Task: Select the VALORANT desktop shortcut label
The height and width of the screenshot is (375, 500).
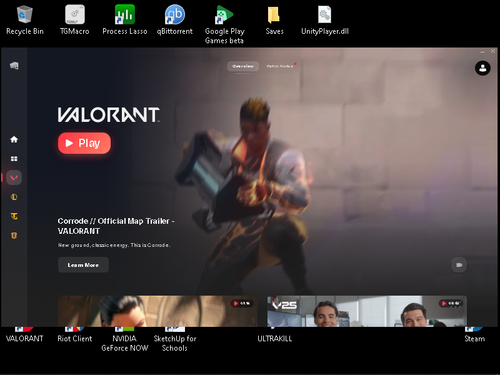Action: (x=25, y=338)
